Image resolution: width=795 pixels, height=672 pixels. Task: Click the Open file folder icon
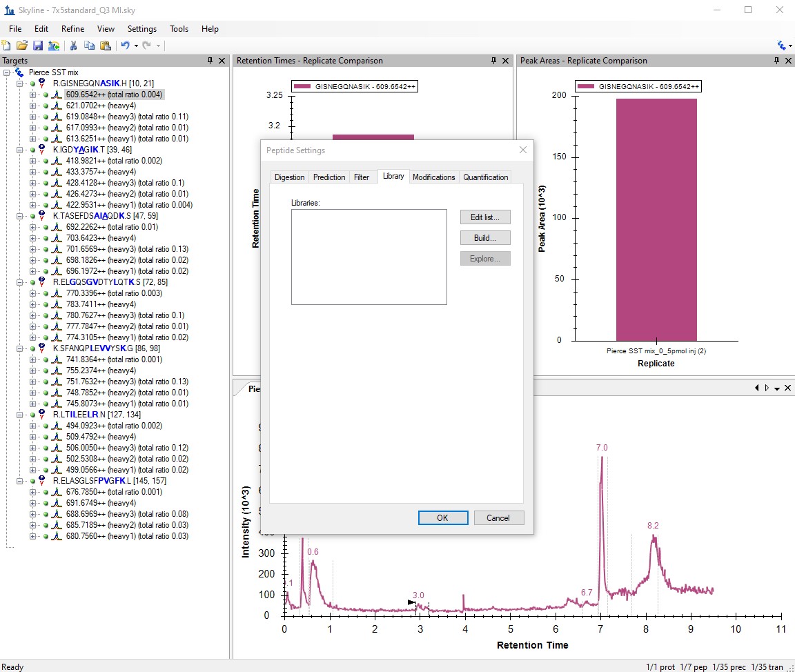pyautogui.click(x=22, y=46)
